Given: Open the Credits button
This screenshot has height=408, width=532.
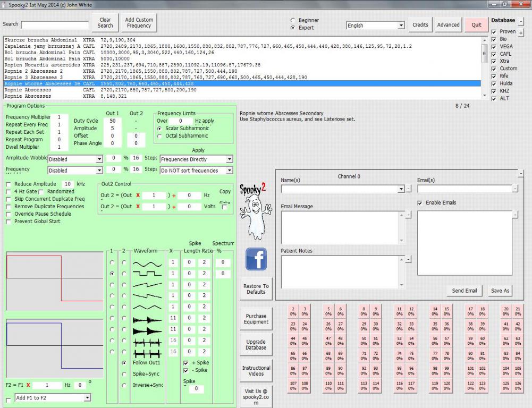Looking at the screenshot, I should point(420,25).
